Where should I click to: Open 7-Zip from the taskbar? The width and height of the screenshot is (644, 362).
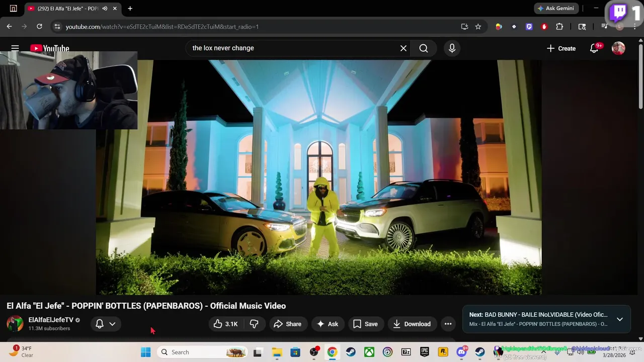pos(406,352)
